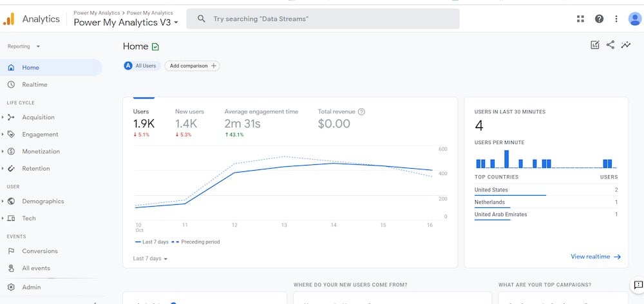Viewport: 644px width, 304px height.
Task: Open Admin settings label
Action: click(x=31, y=287)
